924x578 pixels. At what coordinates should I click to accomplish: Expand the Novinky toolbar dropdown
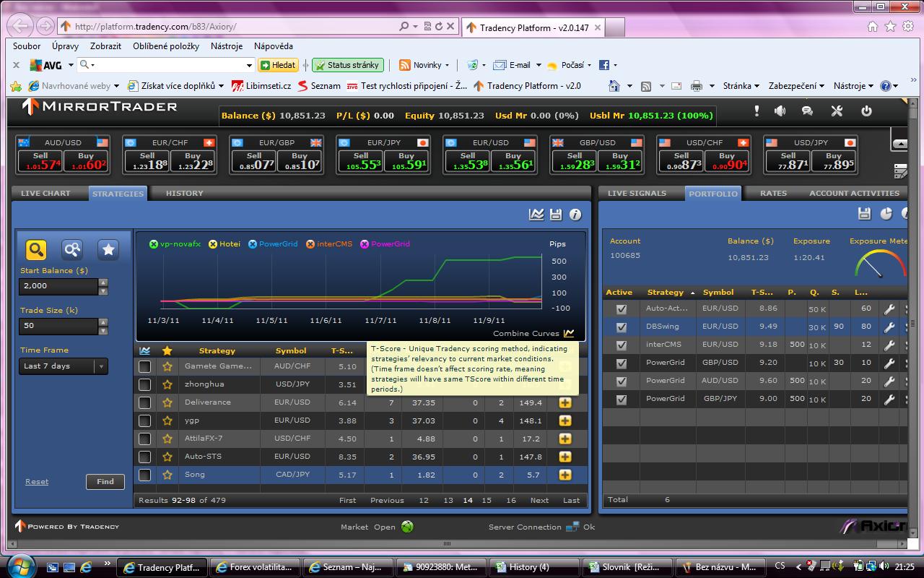(448, 65)
